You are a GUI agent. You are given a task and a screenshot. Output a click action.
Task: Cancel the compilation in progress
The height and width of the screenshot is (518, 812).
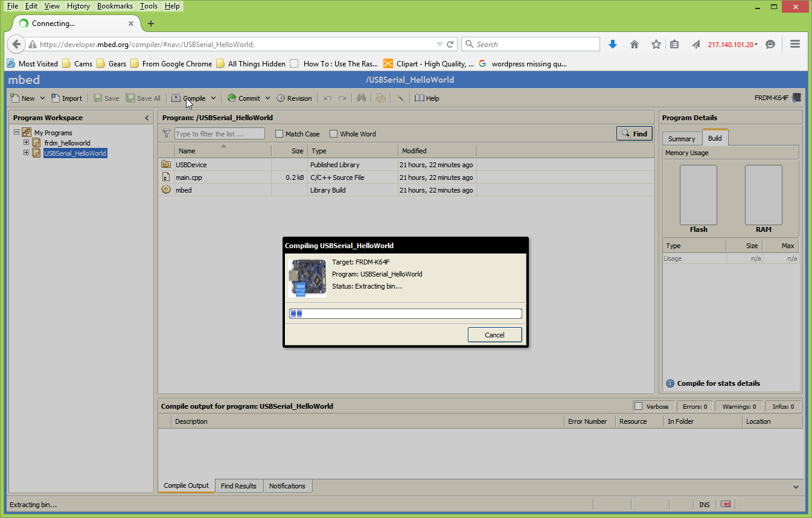pyautogui.click(x=494, y=334)
